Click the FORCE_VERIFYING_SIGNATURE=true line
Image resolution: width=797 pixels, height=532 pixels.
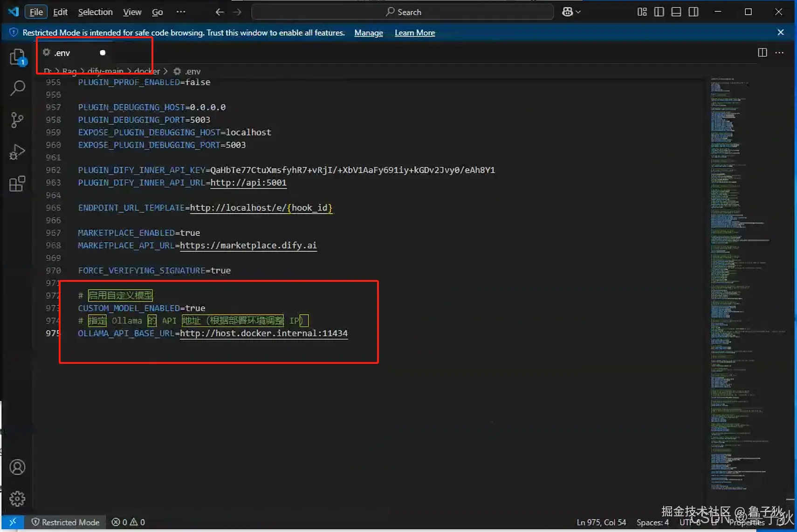[154, 271]
